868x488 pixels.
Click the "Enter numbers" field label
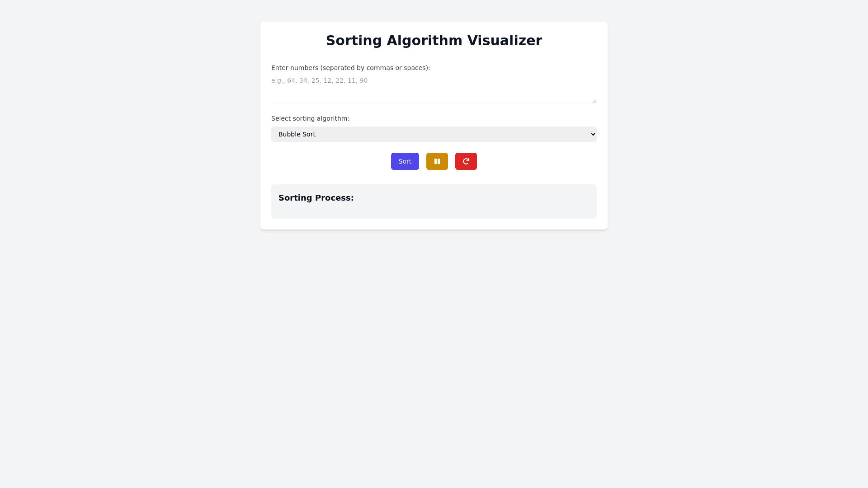[x=350, y=68]
